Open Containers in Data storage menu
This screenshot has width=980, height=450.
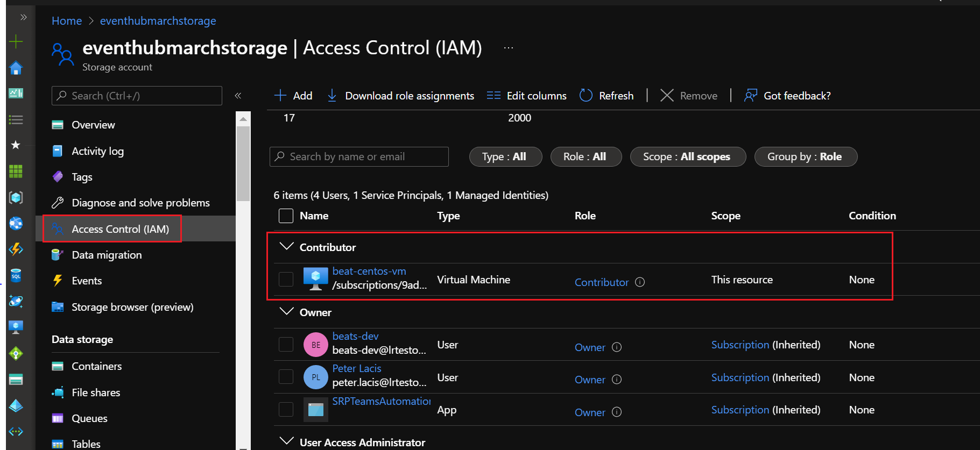(96, 366)
